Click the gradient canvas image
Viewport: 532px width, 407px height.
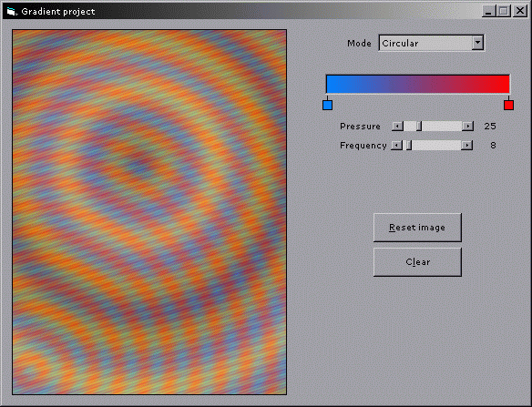[x=149, y=212]
